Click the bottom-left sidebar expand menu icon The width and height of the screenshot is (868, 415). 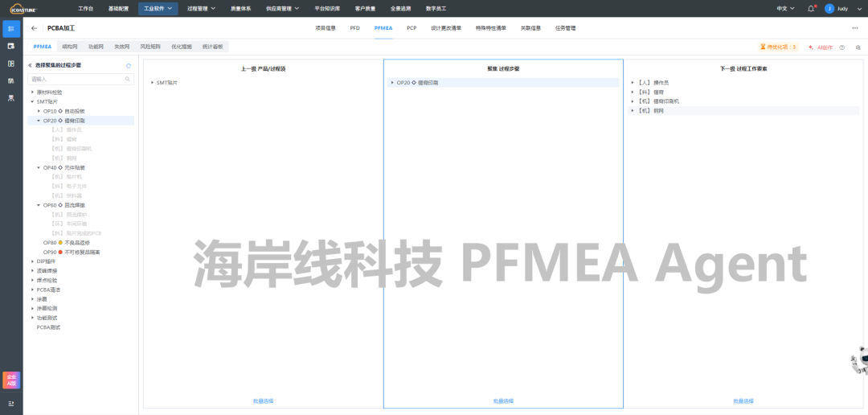(10, 403)
